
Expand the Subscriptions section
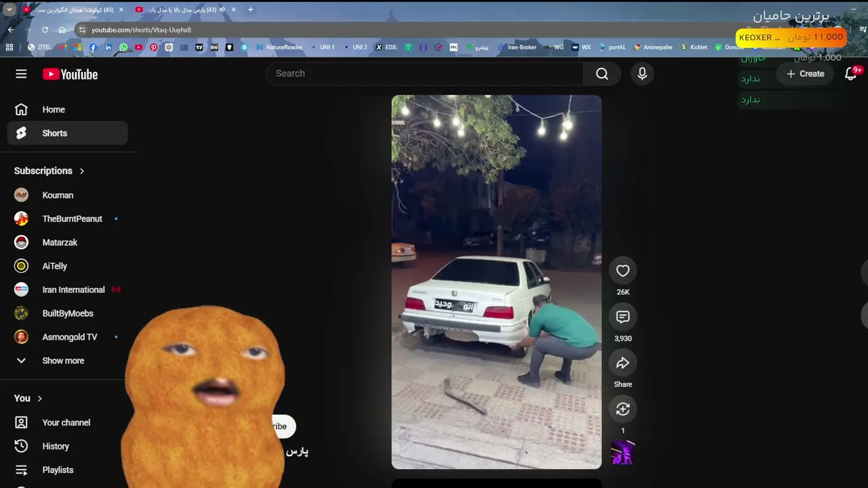point(50,171)
